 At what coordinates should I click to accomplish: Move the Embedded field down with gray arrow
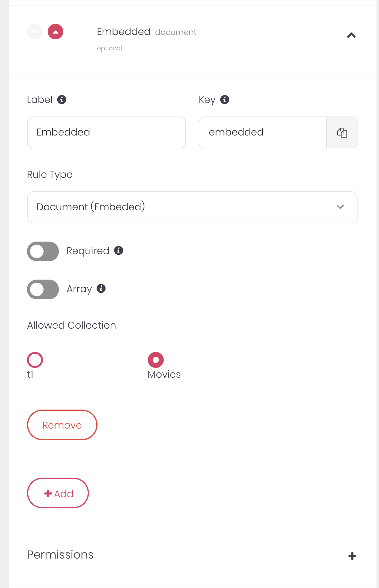[35, 31]
